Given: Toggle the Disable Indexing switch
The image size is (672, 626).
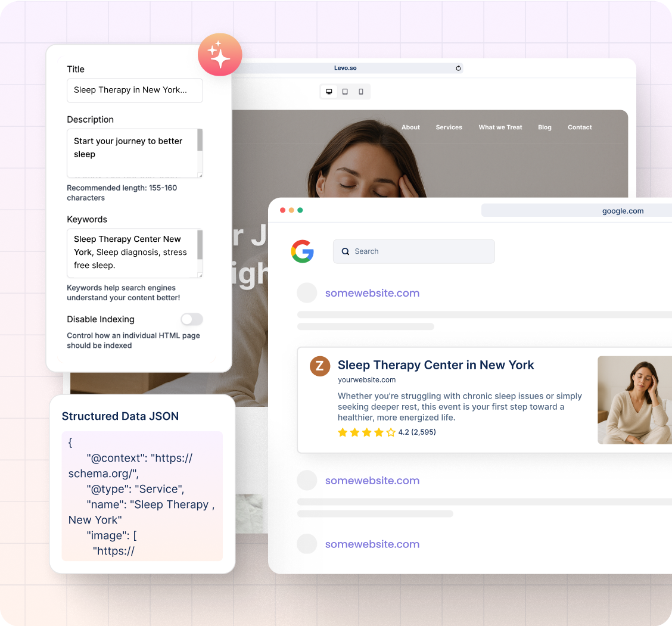Looking at the screenshot, I should click(x=192, y=319).
